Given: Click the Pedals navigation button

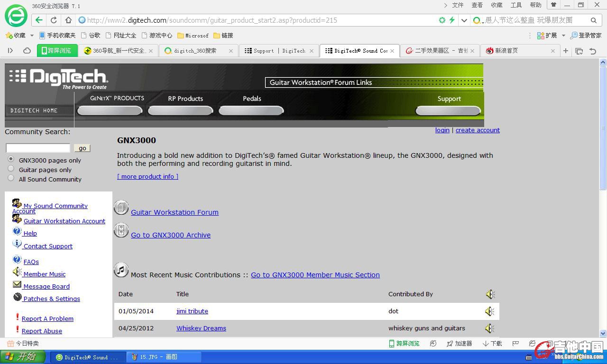Looking at the screenshot, I should pyautogui.click(x=251, y=110).
